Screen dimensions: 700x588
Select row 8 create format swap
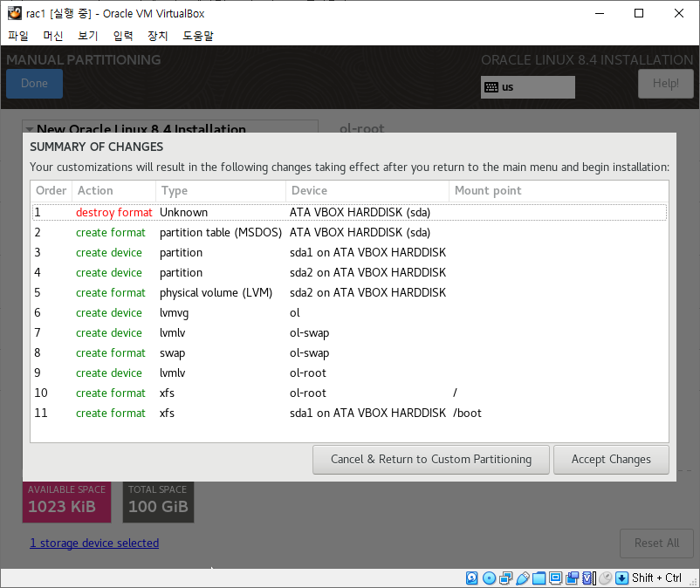(x=349, y=353)
